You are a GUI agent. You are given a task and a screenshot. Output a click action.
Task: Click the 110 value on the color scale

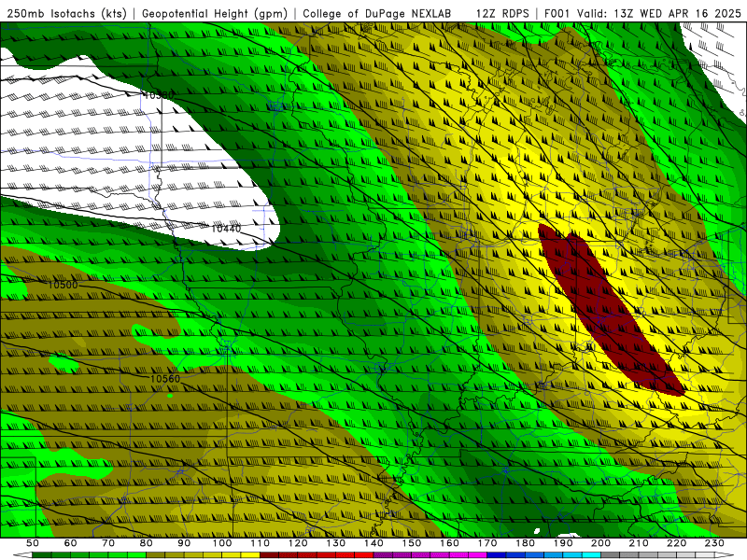pyautogui.click(x=261, y=543)
